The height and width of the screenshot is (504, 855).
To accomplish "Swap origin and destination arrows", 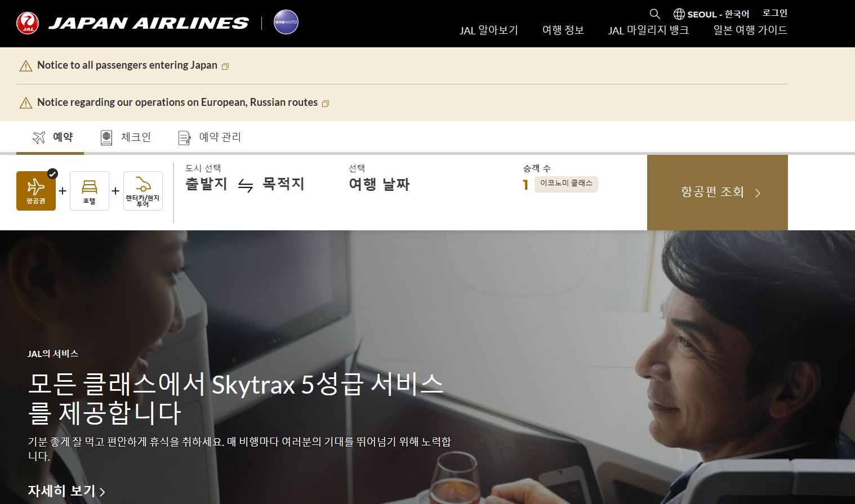I will tap(246, 185).
